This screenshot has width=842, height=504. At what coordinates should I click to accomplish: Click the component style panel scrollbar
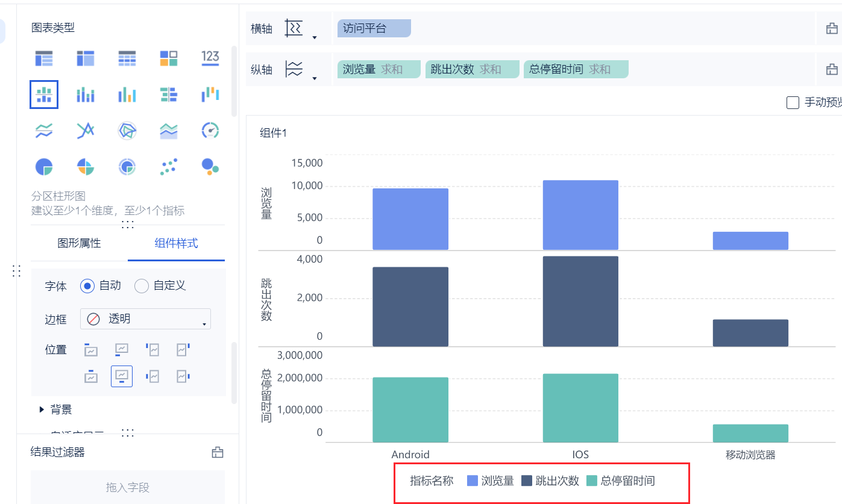tap(234, 373)
